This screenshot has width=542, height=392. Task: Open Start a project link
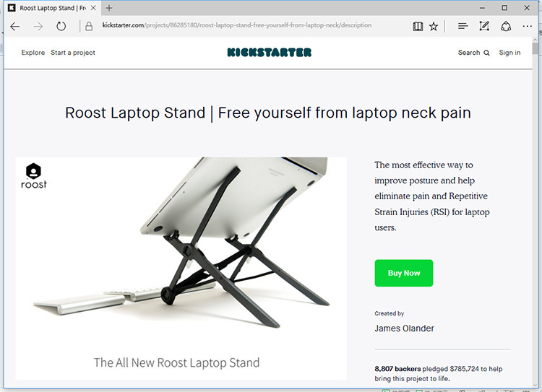pos(73,53)
